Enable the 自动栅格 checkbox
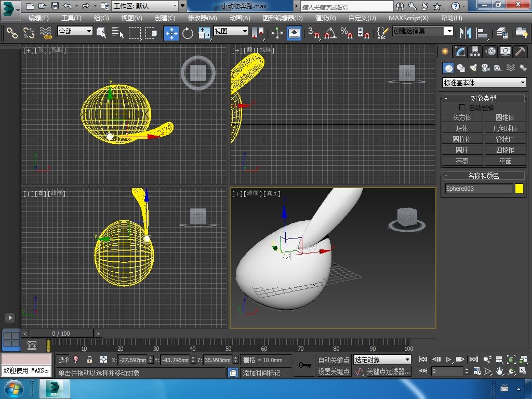 click(462, 107)
